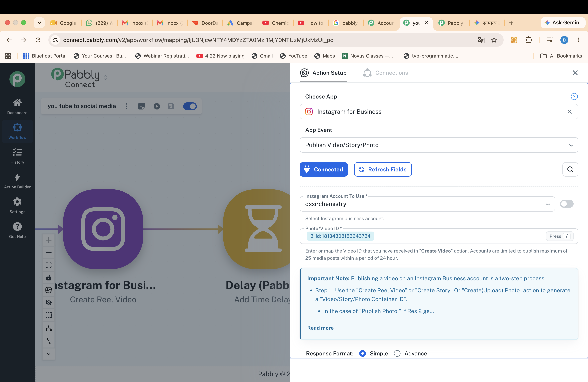The width and height of the screenshot is (588, 382).
Task: Click the search fields magnifier button
Action: tap(570, 169)
